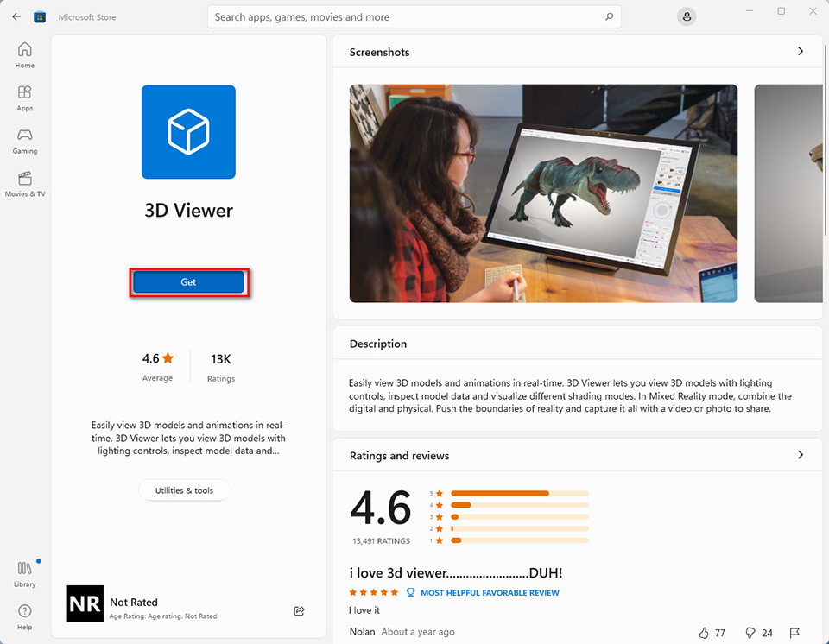Image resolution: width=829 pixels, height=644 pixels.
Task: Click the 5 star rating bar
Action: point(520,493)
